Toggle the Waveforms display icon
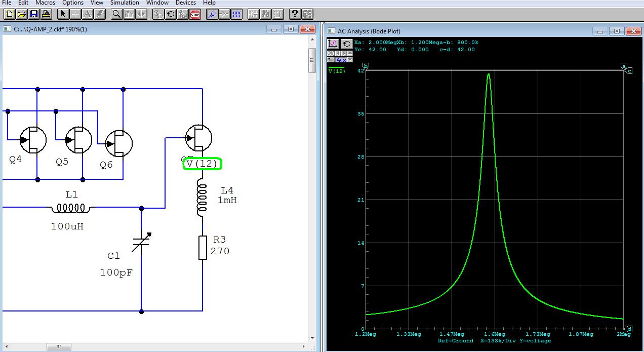 [x=236, y=14]
